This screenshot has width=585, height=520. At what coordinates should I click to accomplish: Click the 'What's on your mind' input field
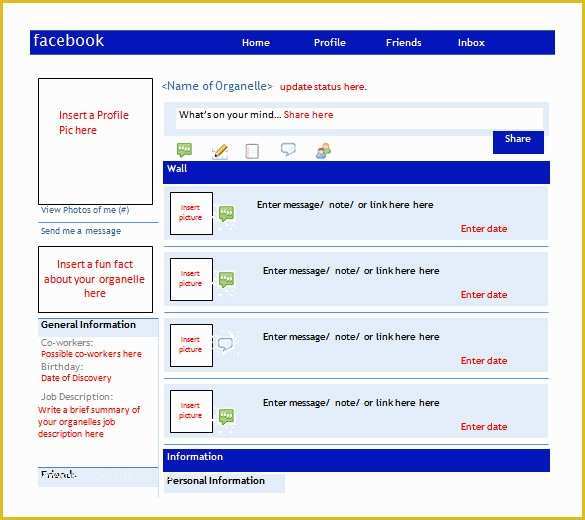pos(359,119)
